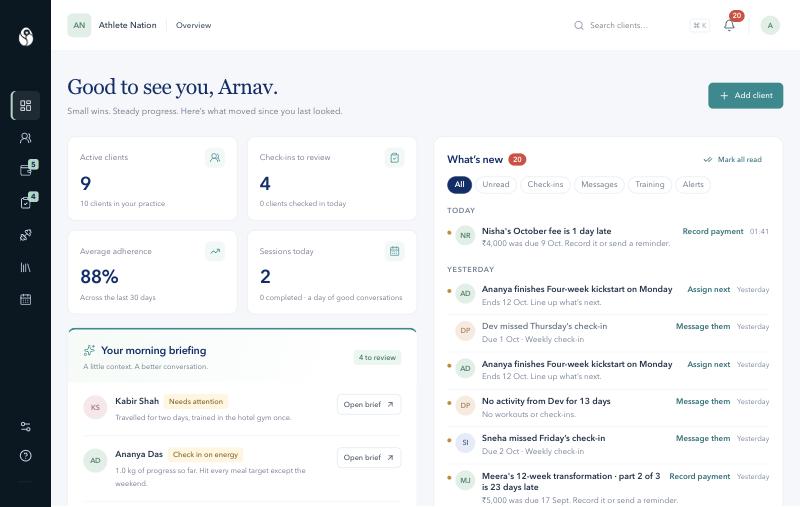Select the Check-ins filter tab

545,185
